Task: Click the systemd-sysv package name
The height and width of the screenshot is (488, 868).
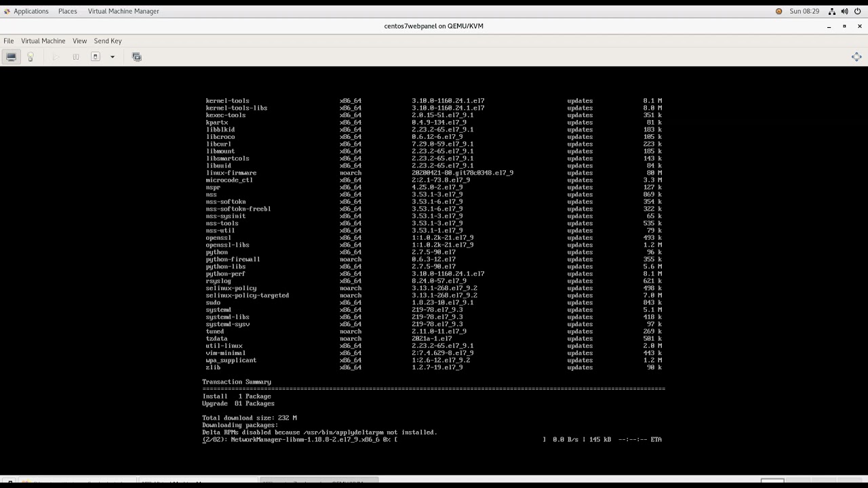Action: click(x=228, y=324)
